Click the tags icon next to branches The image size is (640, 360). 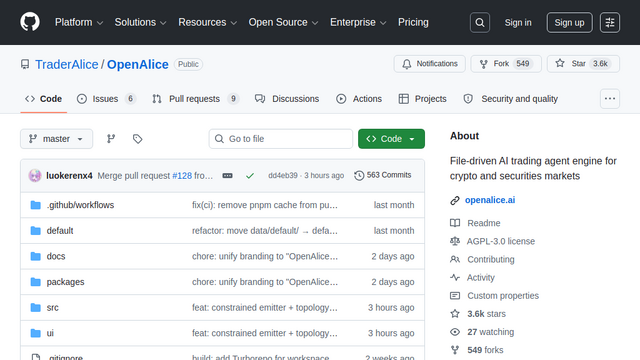[138, 139]
